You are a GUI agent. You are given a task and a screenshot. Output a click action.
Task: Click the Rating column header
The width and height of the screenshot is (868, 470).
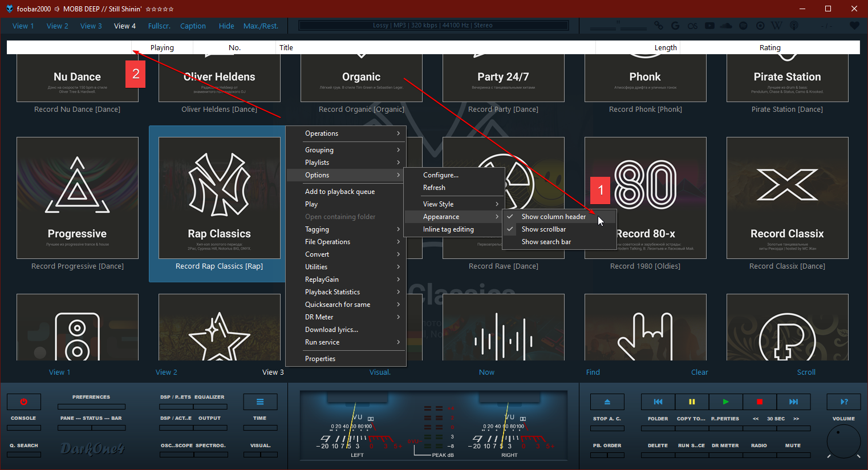pyautogui.click(x=770, y=48)
